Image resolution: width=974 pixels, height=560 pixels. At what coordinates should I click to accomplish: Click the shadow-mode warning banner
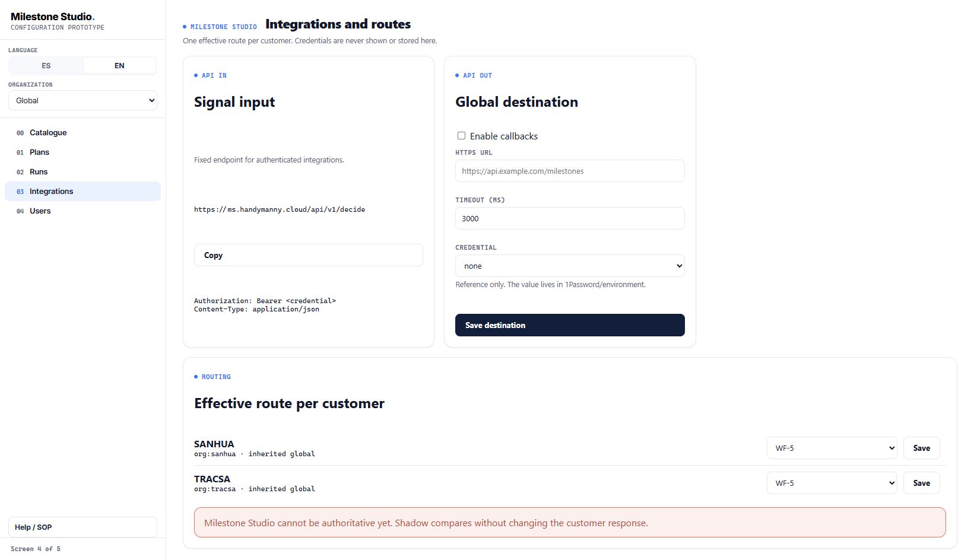tap(570, 523)
